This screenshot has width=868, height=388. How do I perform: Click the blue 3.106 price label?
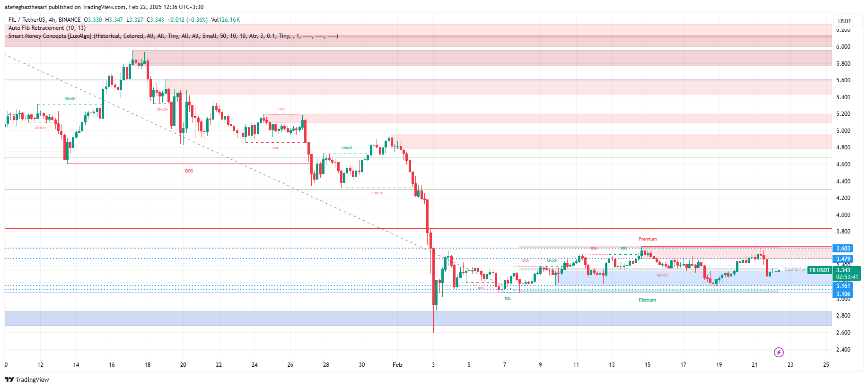pos(843,294)
